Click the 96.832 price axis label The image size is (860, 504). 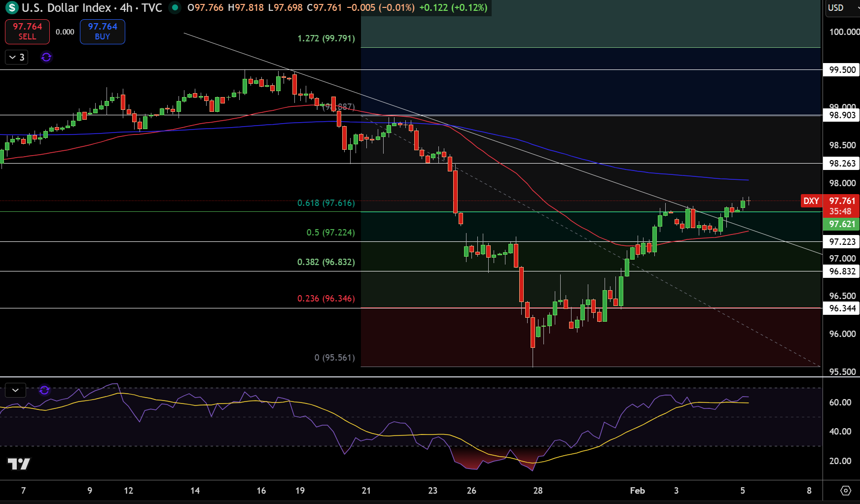click(842, 271)
